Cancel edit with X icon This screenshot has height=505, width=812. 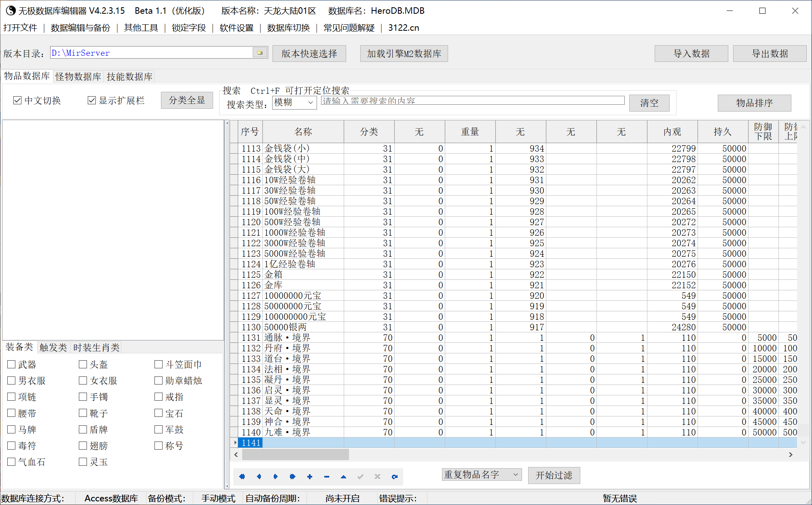coord(377,476)
